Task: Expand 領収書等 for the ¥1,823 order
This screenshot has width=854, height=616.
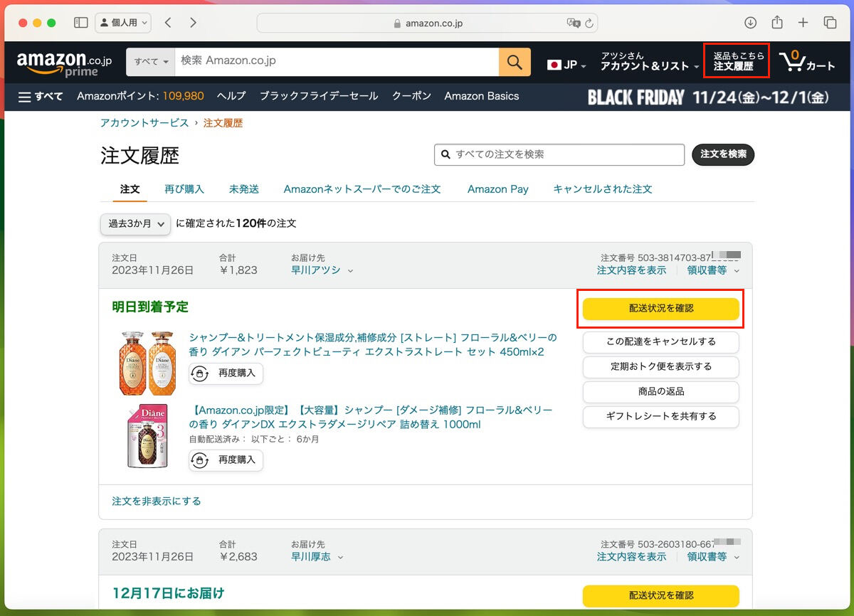Action: coord(714,270)
